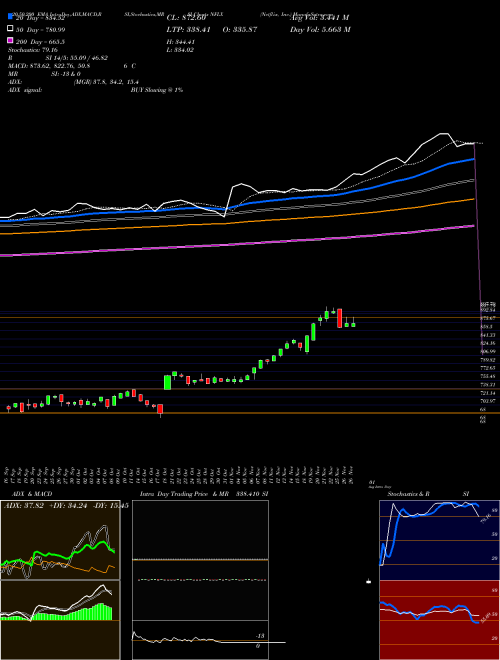Click the last green candlestick on chart
This screenshot has width=500, height=660.
pyautogui.click(x=353, y=324)
